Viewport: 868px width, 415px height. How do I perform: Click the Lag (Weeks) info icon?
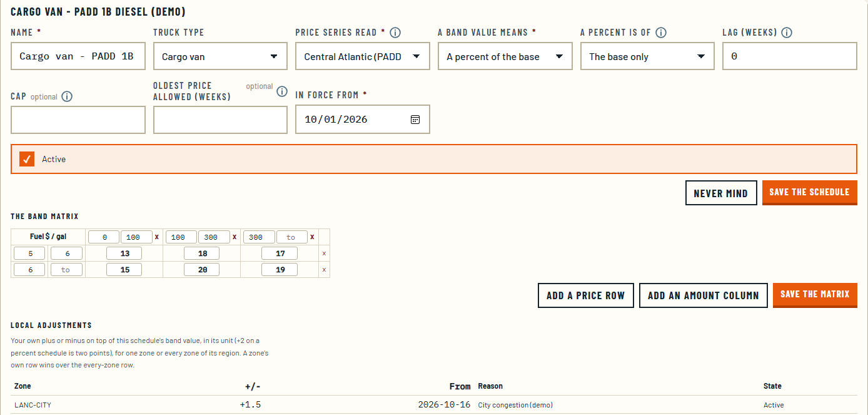pyautogui.click(x=787, y=33)
